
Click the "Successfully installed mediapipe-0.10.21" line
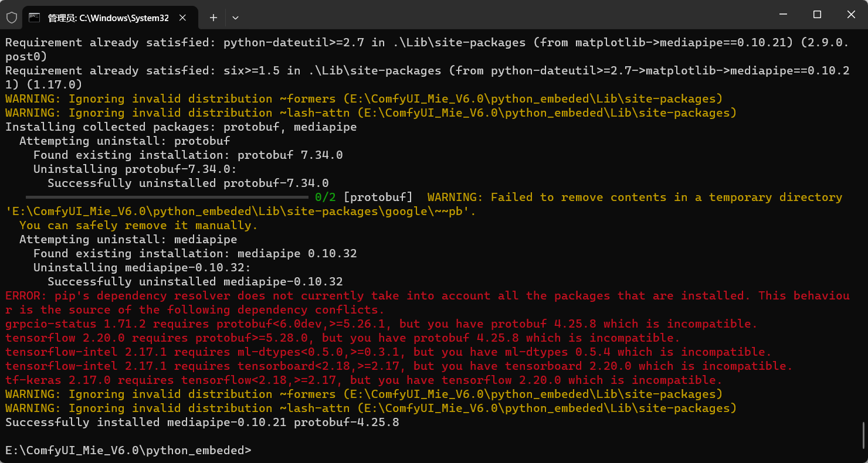coord(202,422)
